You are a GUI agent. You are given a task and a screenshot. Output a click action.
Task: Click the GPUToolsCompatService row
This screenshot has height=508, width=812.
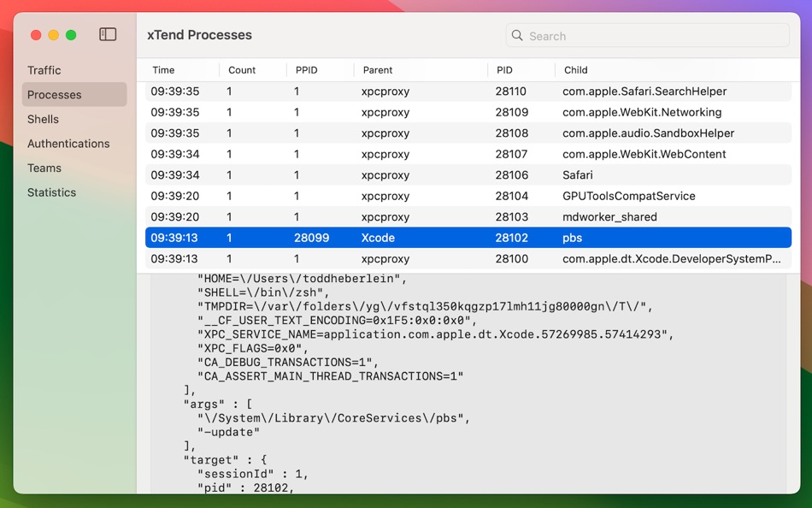point(427,196)
